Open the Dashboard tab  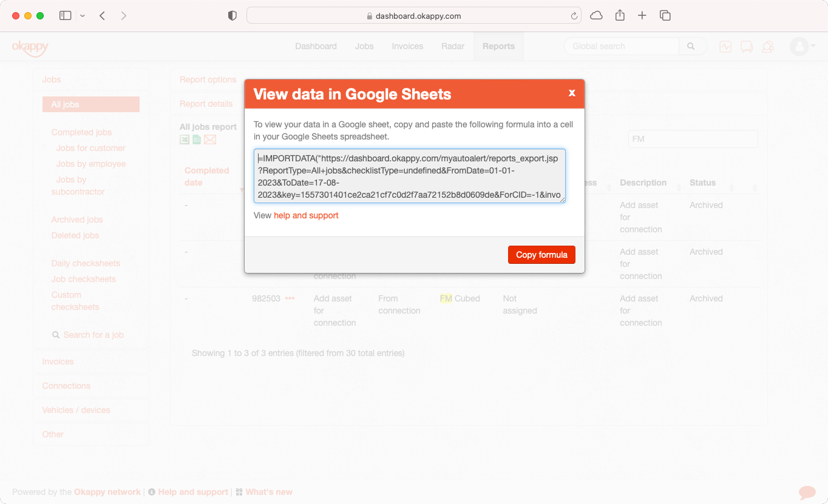(x=316, y=46)
